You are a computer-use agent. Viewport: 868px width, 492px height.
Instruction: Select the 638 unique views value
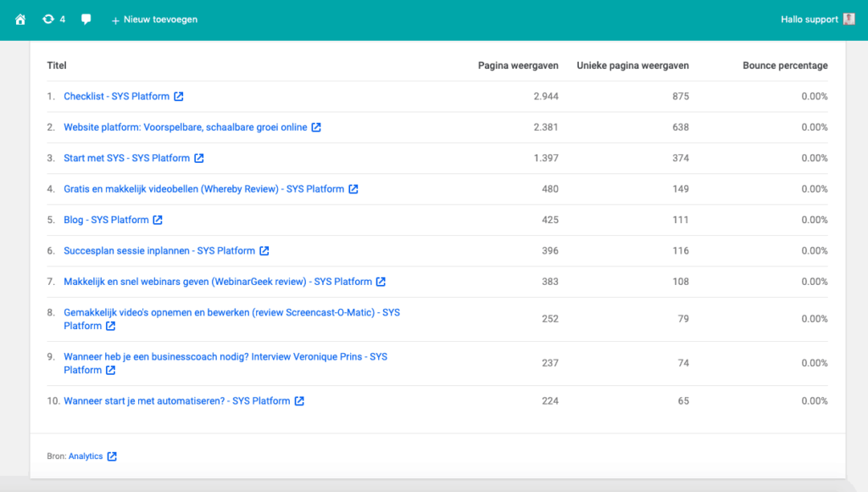pos(681,127)
